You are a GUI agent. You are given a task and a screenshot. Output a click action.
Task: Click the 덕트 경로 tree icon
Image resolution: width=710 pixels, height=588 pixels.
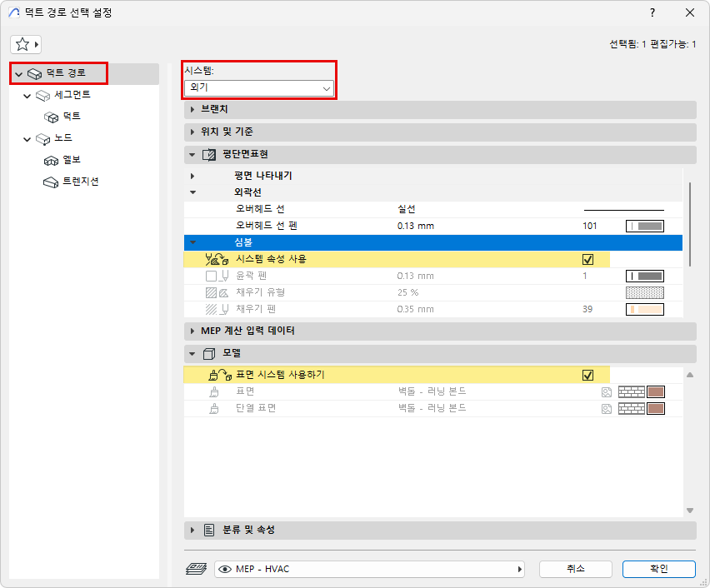(35, 74)
